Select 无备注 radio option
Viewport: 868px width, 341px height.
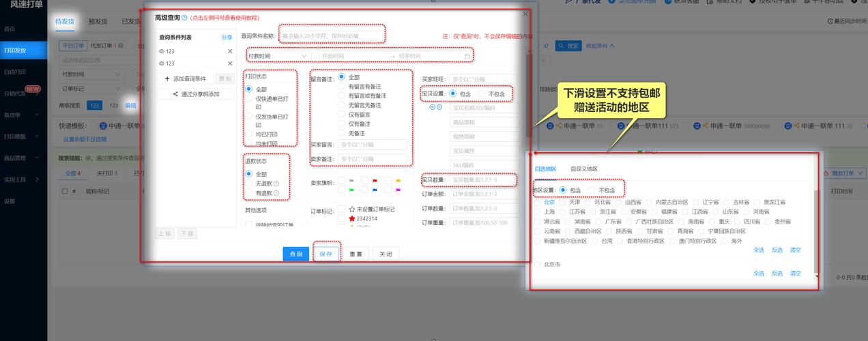[x=341, y=133]
